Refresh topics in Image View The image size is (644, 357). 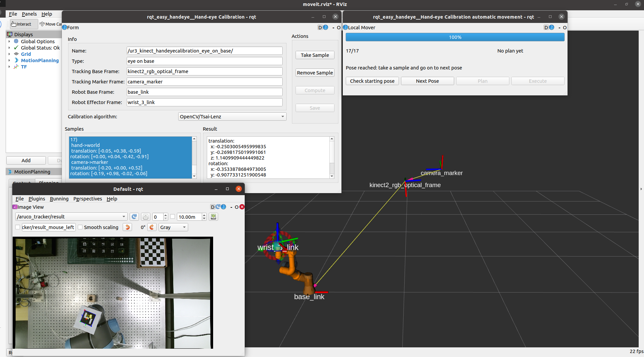134,217
